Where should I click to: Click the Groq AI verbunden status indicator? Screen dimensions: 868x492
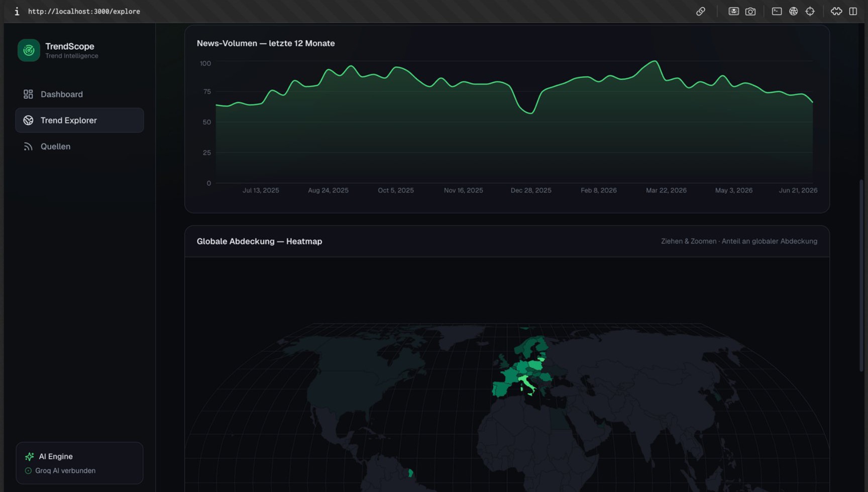point(28,471)
